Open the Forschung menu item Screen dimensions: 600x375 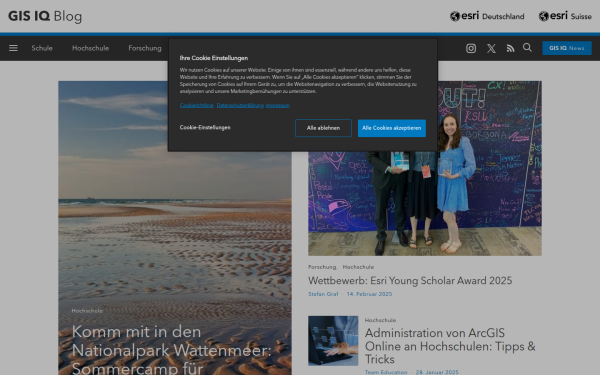point(145,48)
